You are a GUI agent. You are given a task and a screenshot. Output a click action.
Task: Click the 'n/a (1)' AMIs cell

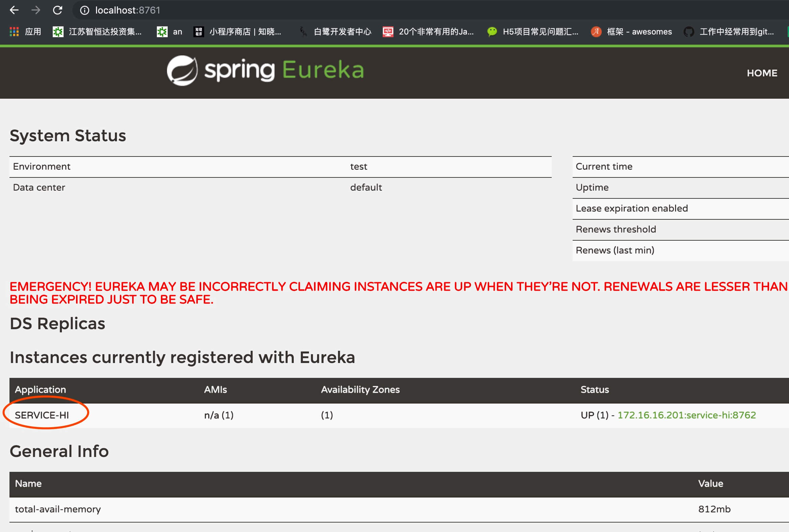[x=219, y=415]
